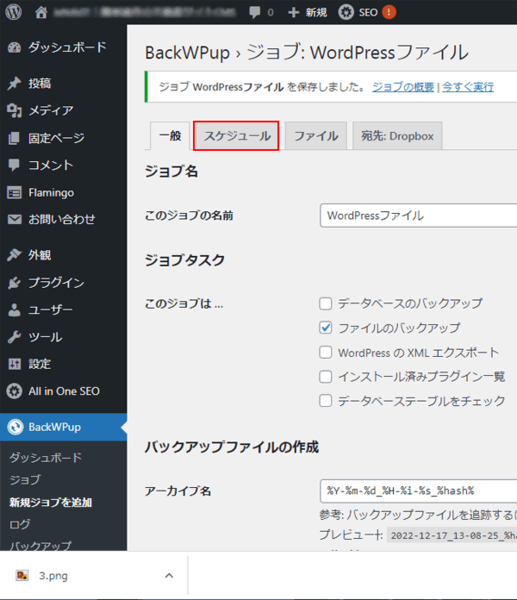Screen dimensions: 517x600
Task: Click the このジョブの名前 text field
Action: coord(418,215)
